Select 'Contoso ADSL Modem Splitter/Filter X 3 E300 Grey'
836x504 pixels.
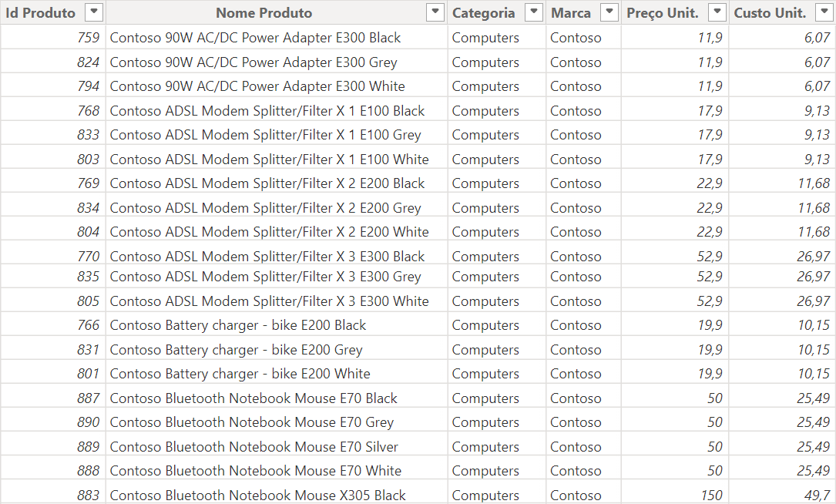[x=266, y=277]
